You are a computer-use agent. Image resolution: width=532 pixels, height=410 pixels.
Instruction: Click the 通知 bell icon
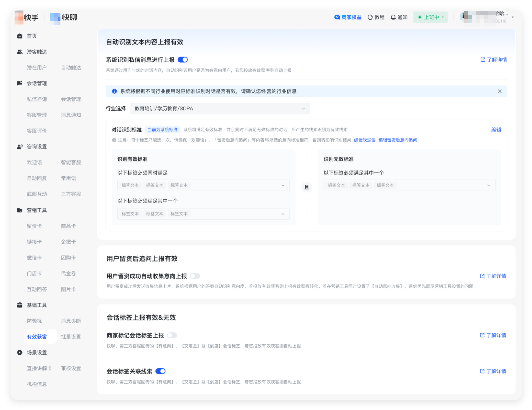393,17
